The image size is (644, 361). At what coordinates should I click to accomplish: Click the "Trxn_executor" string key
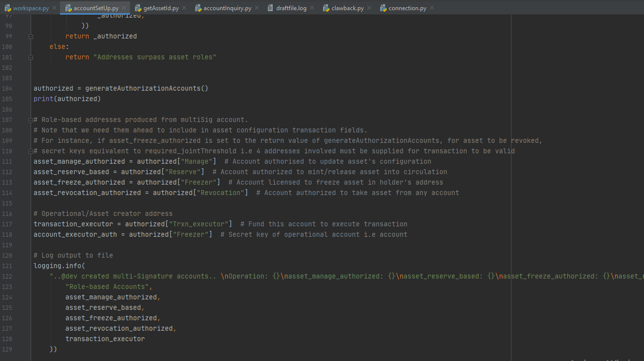click(x=200, y=224)
